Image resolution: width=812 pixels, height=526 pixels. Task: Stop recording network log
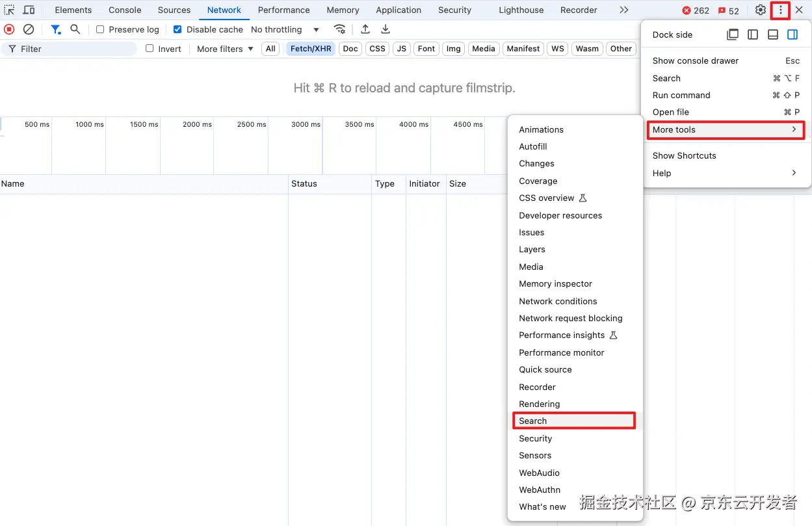tap(9, 29)
